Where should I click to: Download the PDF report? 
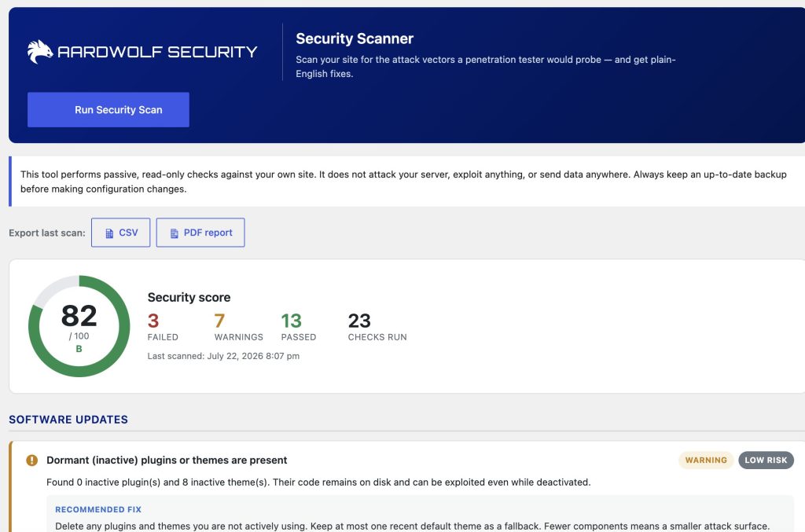(x=200, y=233)
